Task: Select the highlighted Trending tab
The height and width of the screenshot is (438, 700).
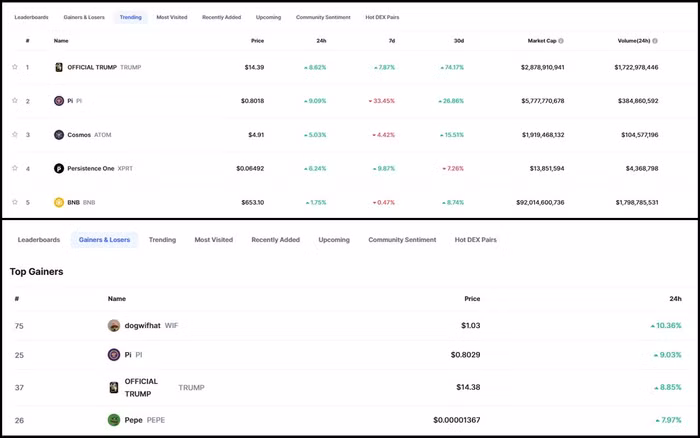Action: pyautogui.click(x=130, y=17)
